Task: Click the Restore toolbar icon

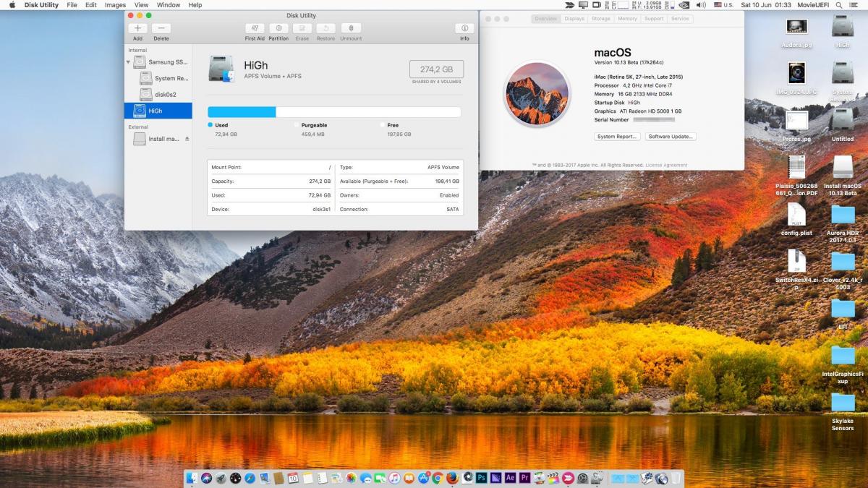Action: 325,28
